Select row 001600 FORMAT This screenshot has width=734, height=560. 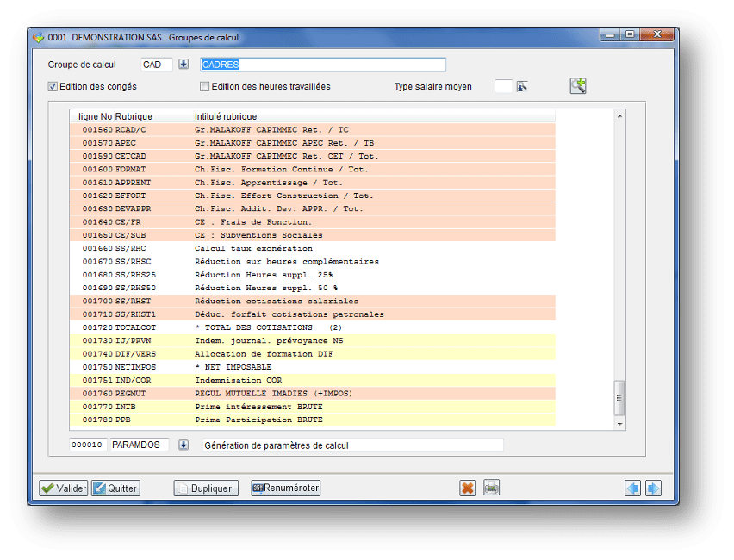click(313, 169)
